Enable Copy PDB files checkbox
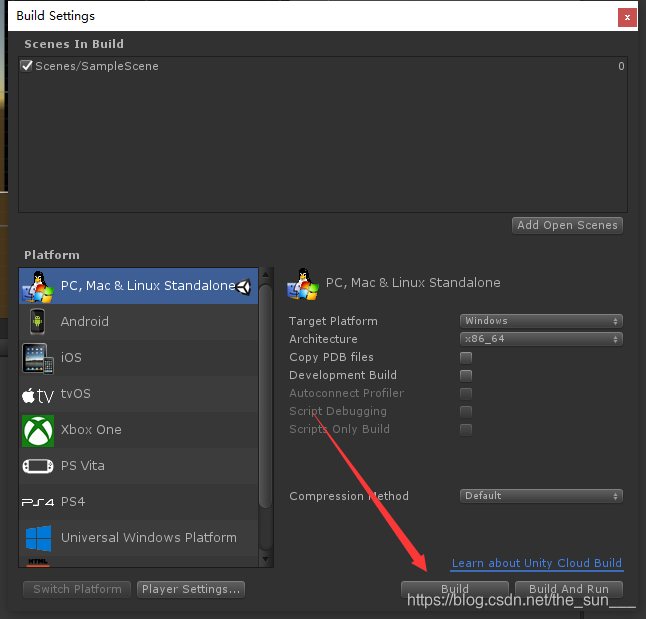Screen dimensions: 646x619 point(466,358)
